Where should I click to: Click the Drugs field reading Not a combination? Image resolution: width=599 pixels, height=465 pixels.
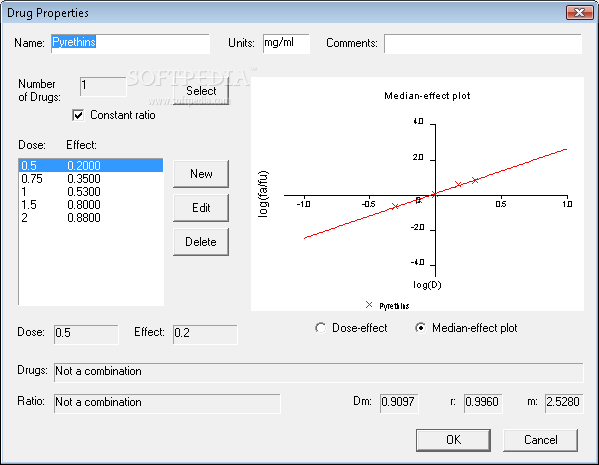(x=319, y=372)
